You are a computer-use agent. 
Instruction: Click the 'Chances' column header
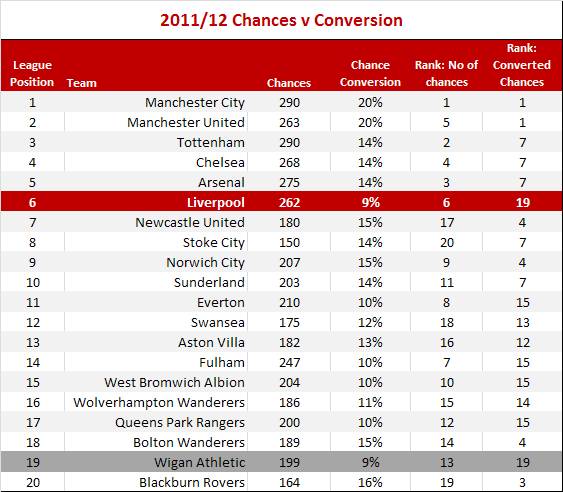click(289, 83)
